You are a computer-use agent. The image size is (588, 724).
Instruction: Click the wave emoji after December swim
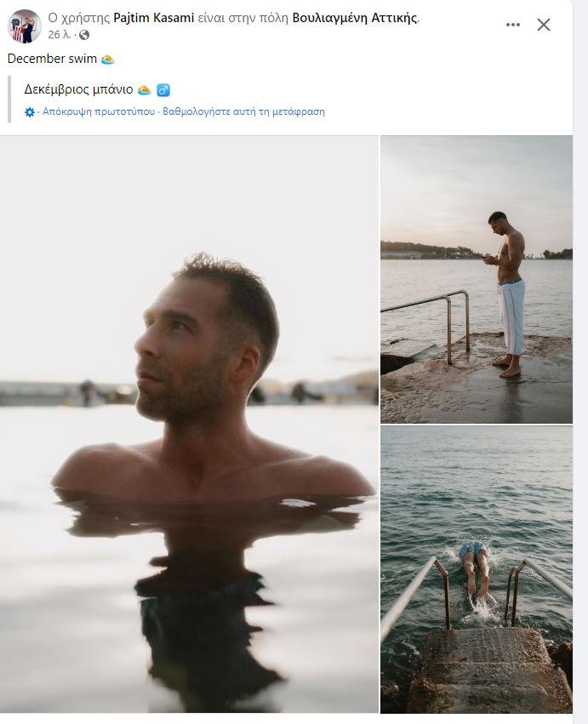(x=107, y=60)
